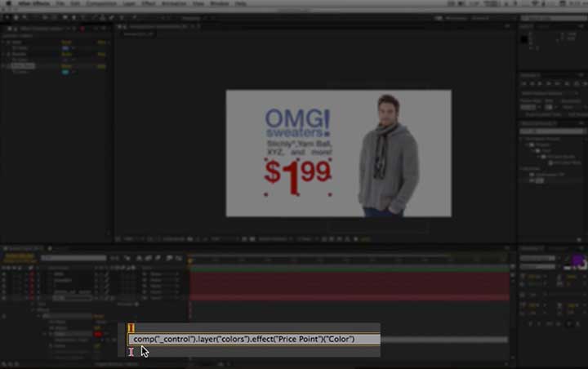Click the $1.99 price text in the viewer

coord(298,177)
